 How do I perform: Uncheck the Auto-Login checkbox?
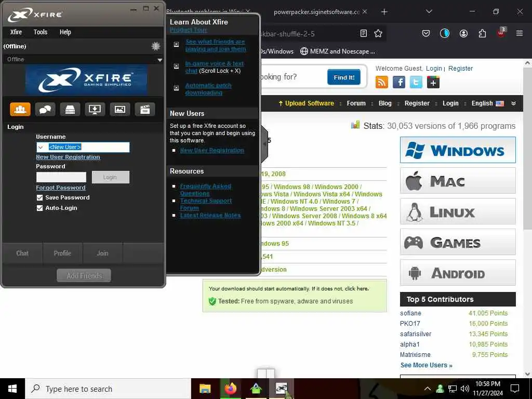[39, 208]
